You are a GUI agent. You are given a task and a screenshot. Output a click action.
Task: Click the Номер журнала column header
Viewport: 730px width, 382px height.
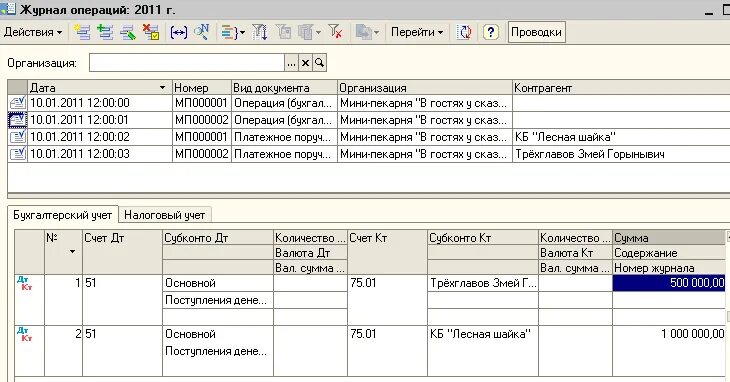click(669, 268)
